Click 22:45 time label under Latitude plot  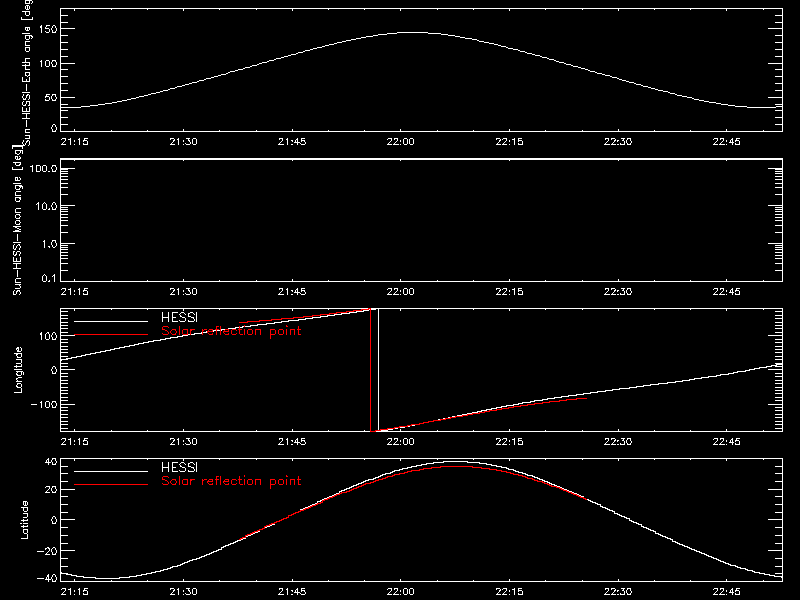tap(727, 592)
